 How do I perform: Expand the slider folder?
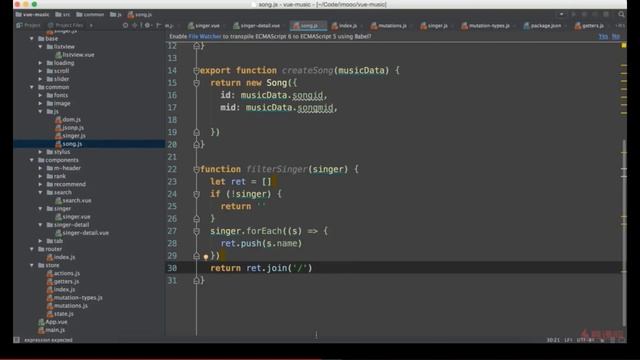[x=40, y=79]
